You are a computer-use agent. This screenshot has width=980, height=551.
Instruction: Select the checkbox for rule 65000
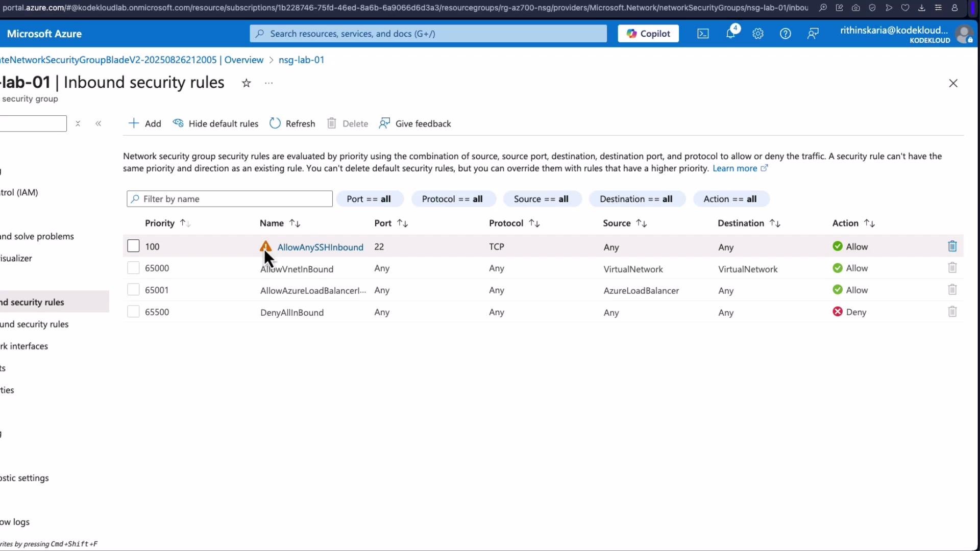133,268
